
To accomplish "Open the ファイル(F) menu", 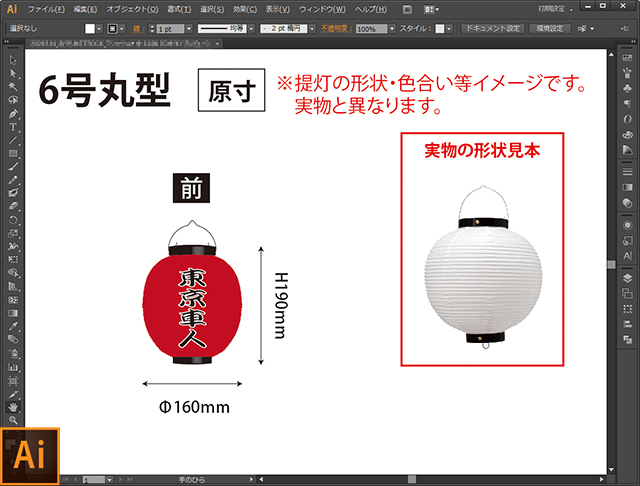I will coord(46,9).
